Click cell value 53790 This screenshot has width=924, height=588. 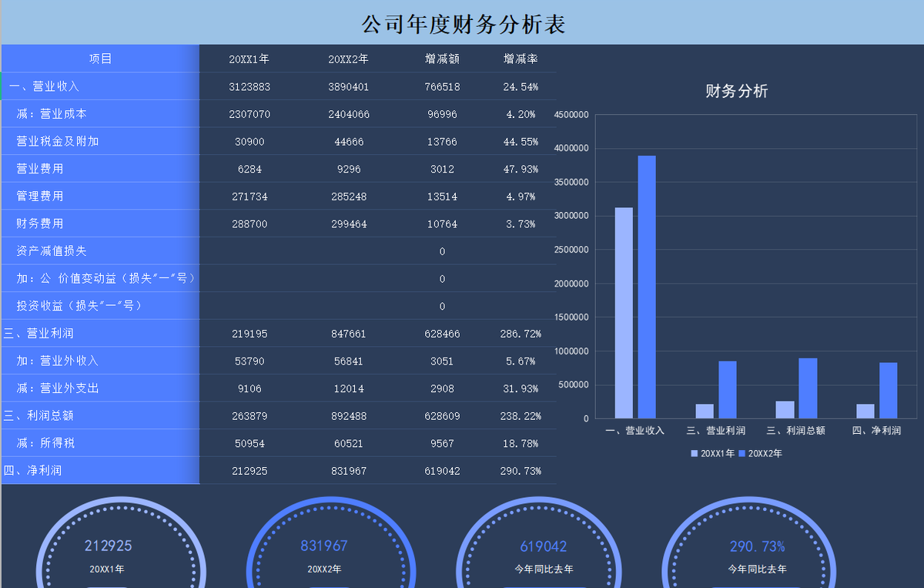[249, 361]
